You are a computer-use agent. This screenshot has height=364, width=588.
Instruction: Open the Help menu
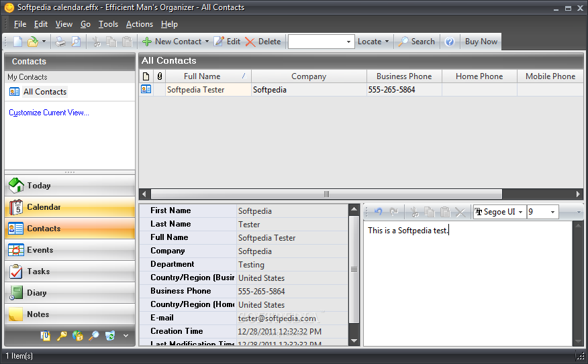(169, 24)
